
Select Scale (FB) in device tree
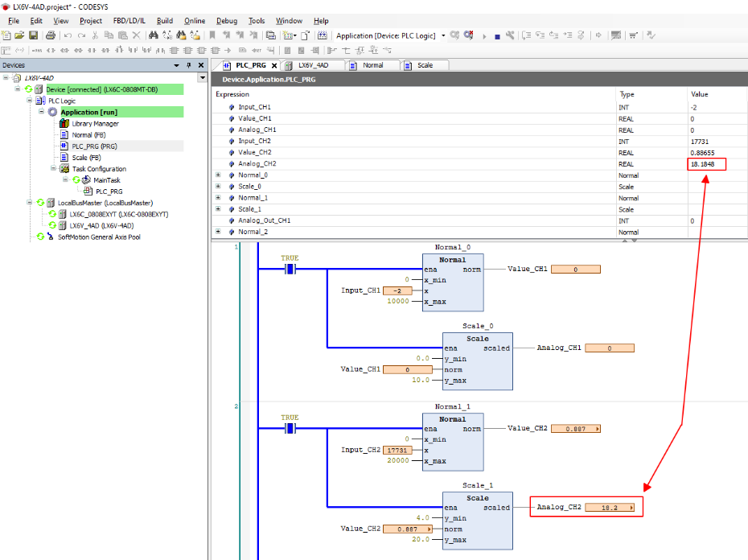(85, 158)
